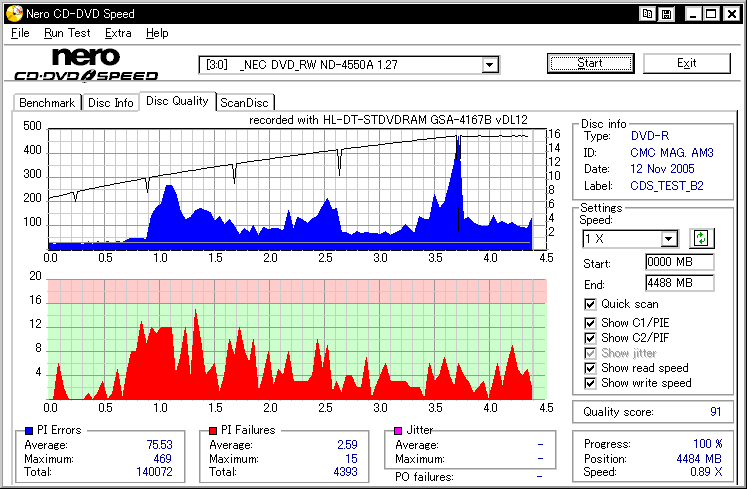The image size is (747, 489).
Task: Click PI Failures maximum value 15
Action: tap(351, 458)
